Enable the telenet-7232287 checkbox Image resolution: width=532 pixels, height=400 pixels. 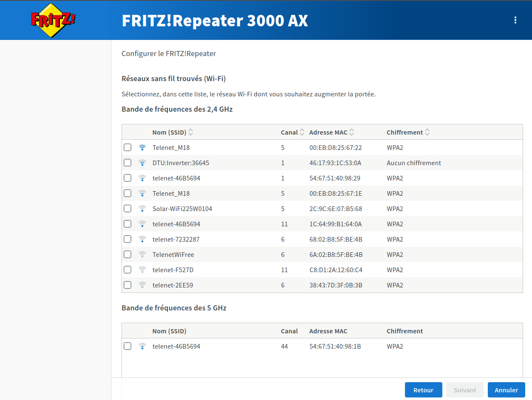click(127, 239)
